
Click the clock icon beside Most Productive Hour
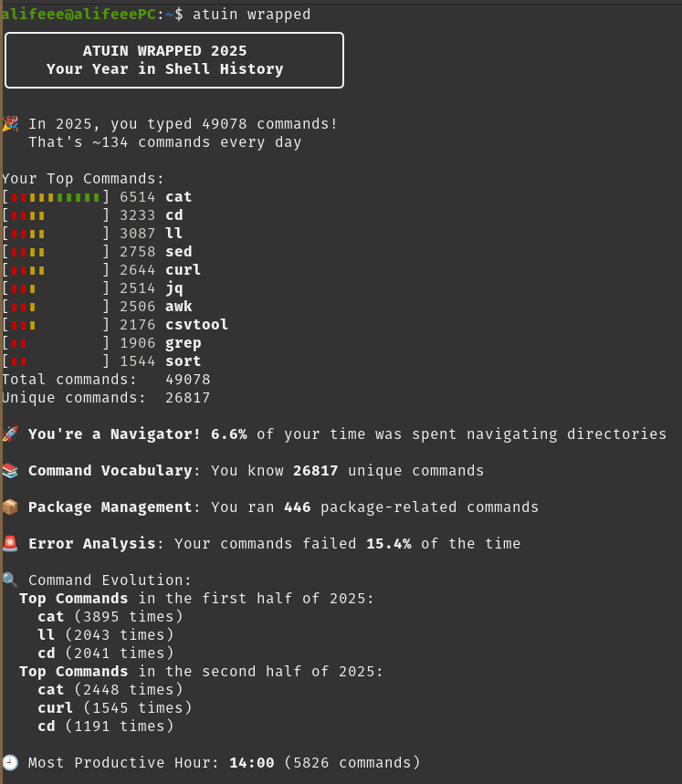point(11,762)
